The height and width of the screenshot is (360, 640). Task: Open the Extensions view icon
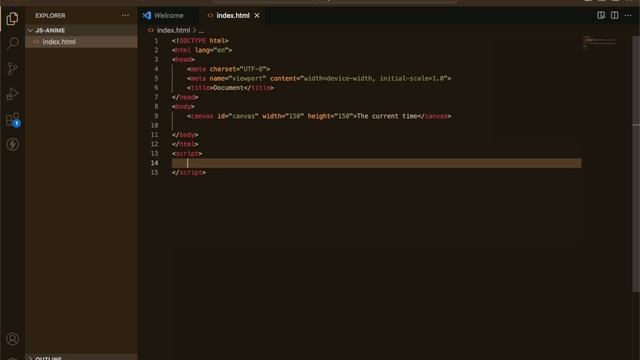[x=12, y=120]
